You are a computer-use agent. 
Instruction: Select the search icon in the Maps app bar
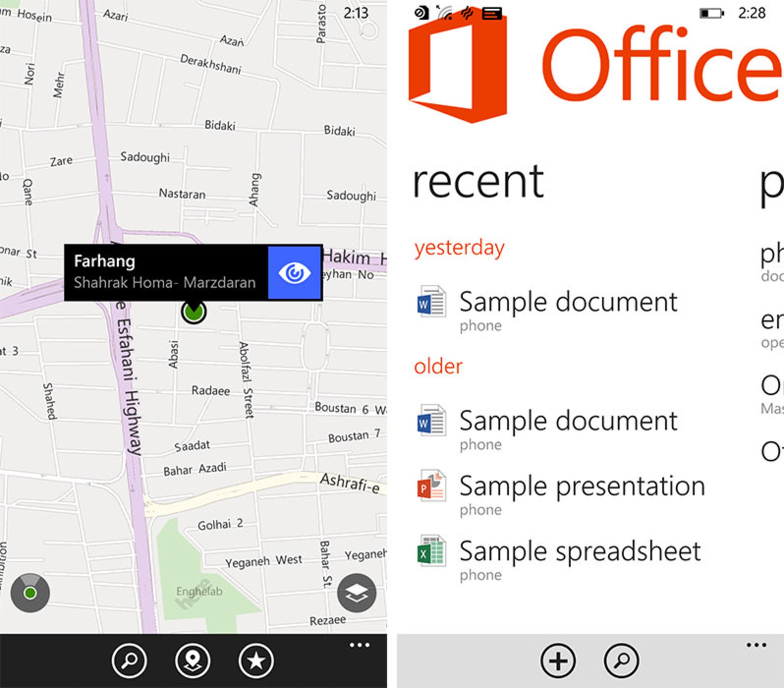pyautogui.click(x=129, y=661)
